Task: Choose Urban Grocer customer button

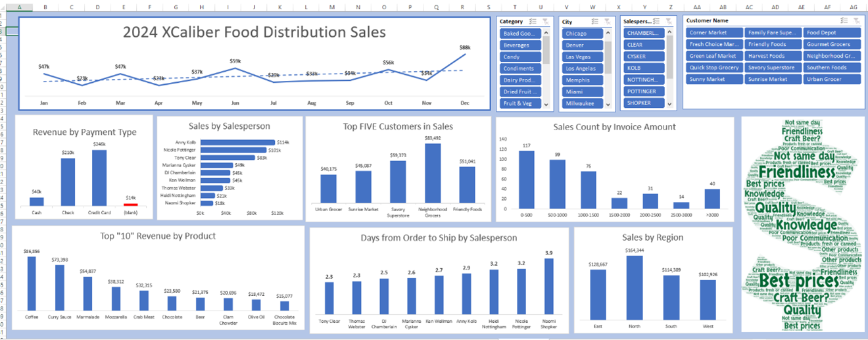Action: 832,79
